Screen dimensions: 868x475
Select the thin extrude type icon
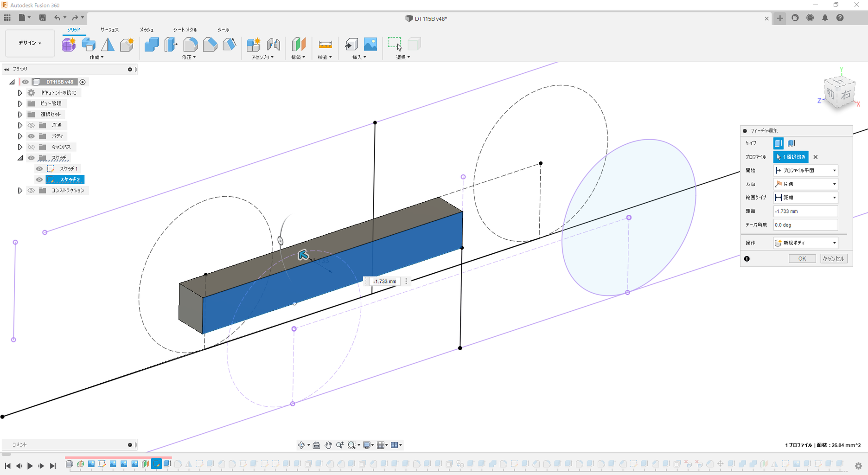tap(791, 143)
